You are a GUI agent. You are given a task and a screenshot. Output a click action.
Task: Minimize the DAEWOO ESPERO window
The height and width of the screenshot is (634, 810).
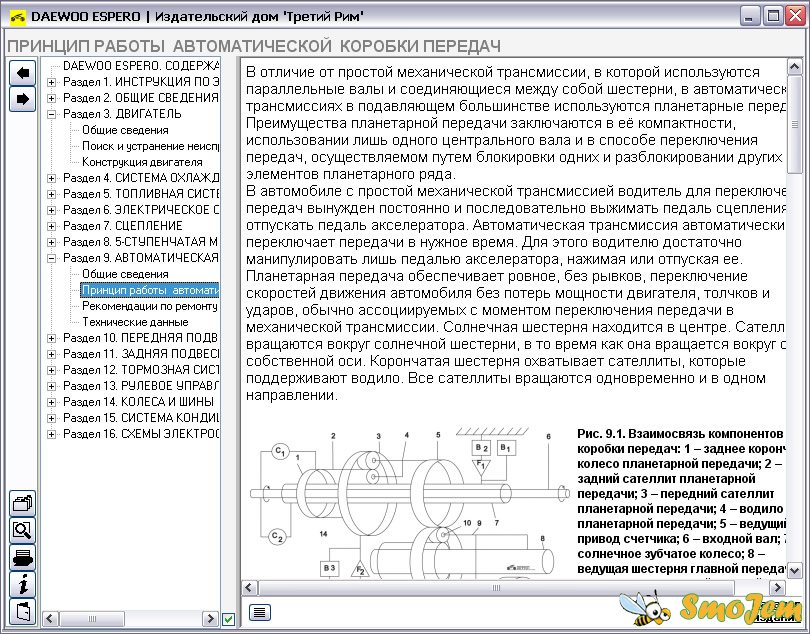pyautogui.click(x=750, y=16)
